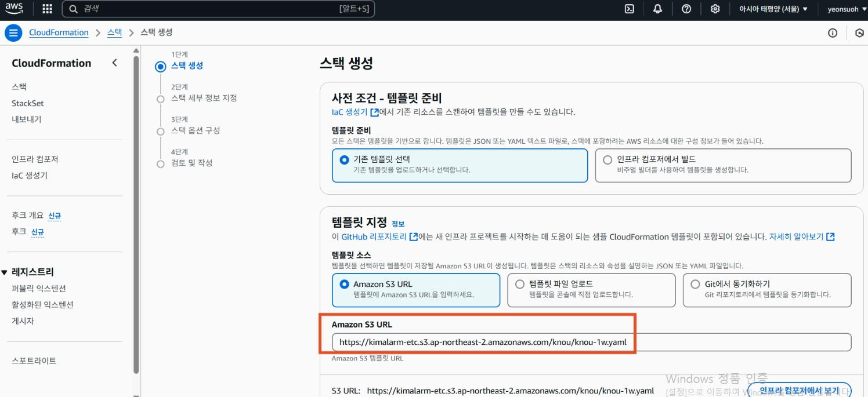Viewport: 868px width, 397px height.
Task: Select the 인프라 컴포저에서 빌드 radio option
Action: tap(607, 159)
